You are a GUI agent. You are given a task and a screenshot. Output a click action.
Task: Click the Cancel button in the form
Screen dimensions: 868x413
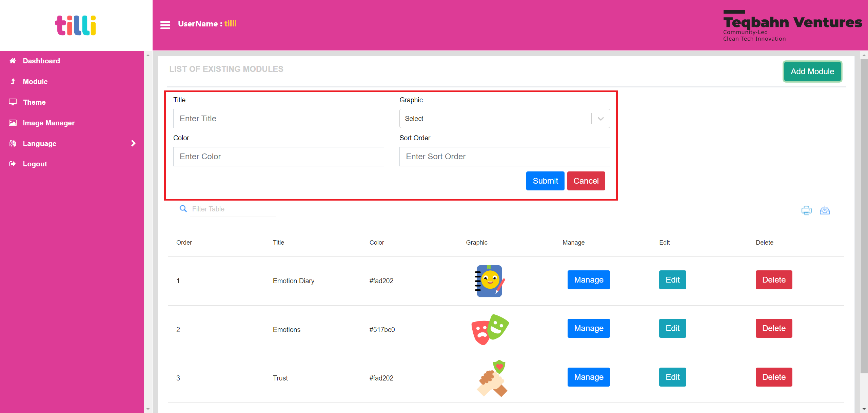tap(585, 181)
